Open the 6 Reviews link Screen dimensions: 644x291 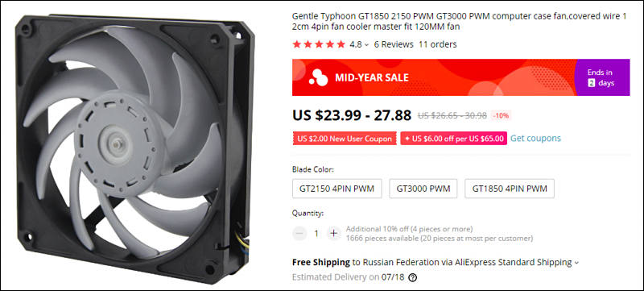point(394,44)
